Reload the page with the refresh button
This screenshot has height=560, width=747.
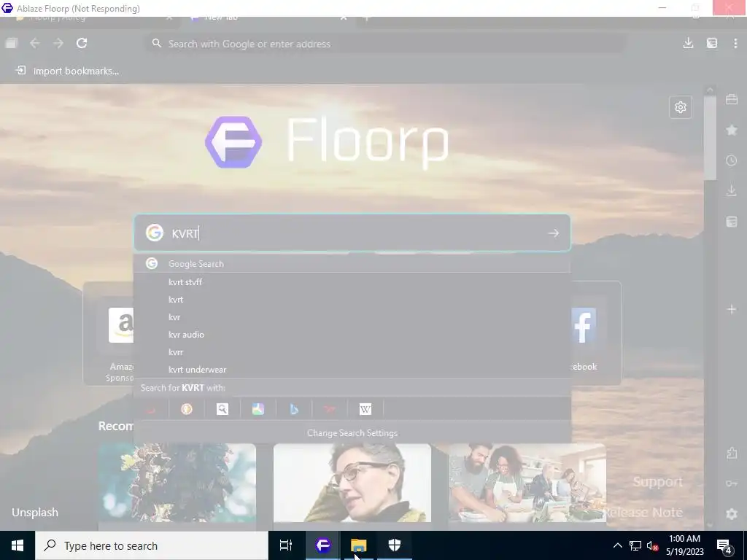(x=82, y=43)
